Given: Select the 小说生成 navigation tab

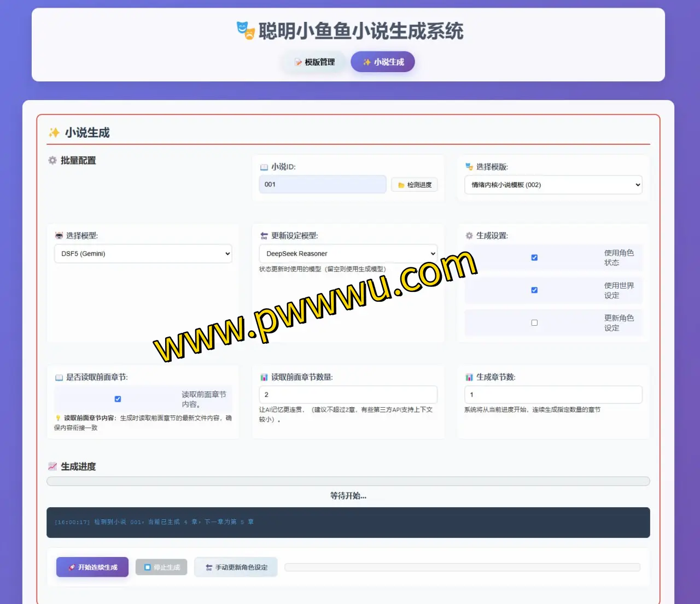Looking at the screenshot, I should (382, 62).
